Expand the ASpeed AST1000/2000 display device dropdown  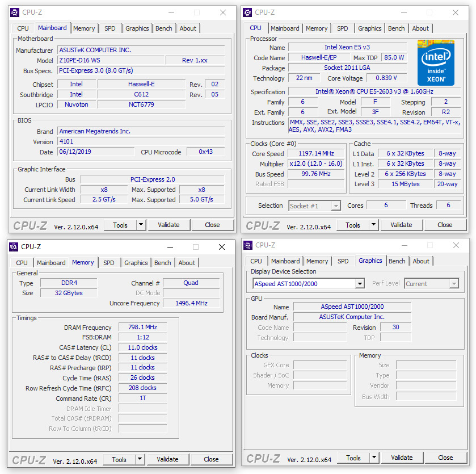360,284
